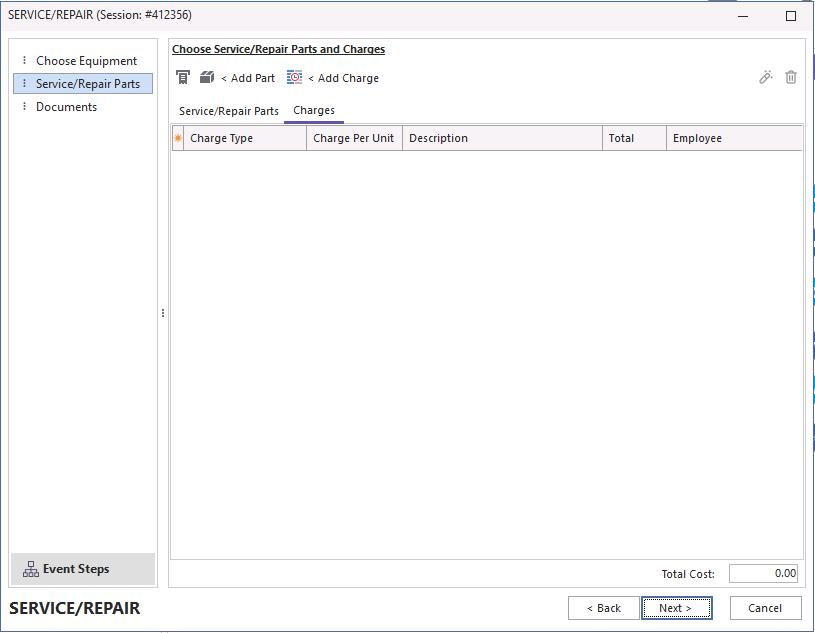Select the Charges tab
815x633 pixels.
tap(314, 111)
